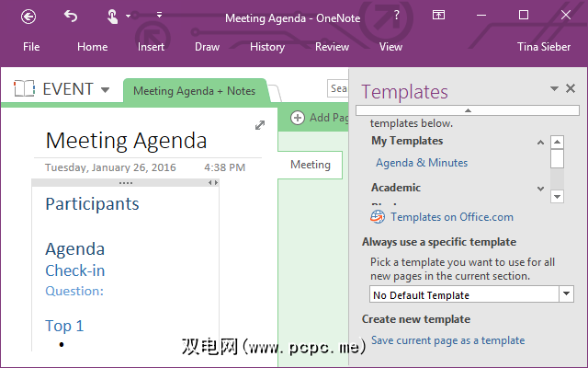Close the Templates pane
This screenshot has width=588, height=368.
(x=571, y=88)
